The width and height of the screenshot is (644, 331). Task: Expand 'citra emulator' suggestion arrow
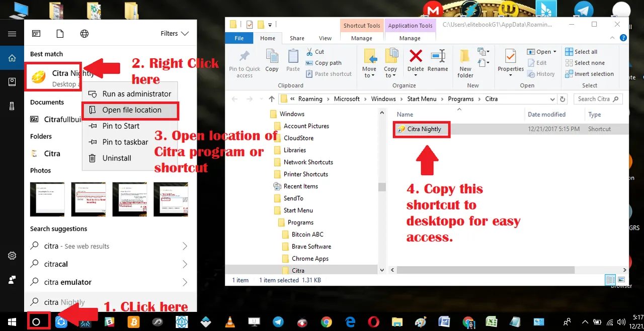(x=185, y=282)
